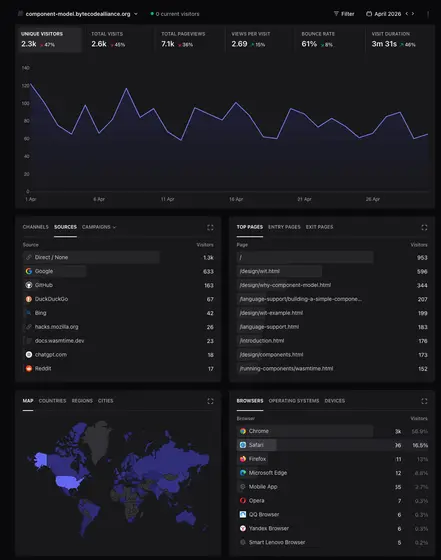Click the DuckDuckGo source icon
Viewport: 441px width, 560px height.
(x=29, y=299)
